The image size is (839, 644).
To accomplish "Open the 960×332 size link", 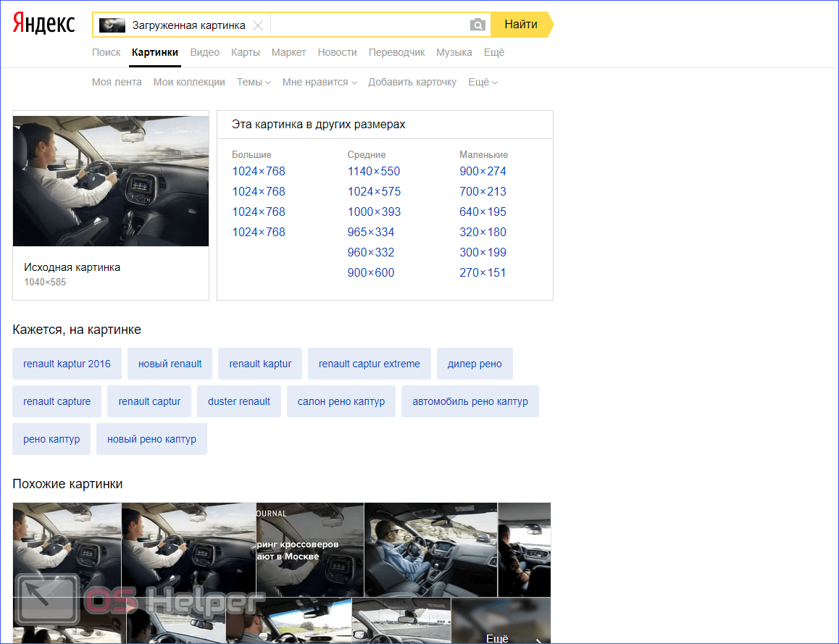I will coord(371,253).
